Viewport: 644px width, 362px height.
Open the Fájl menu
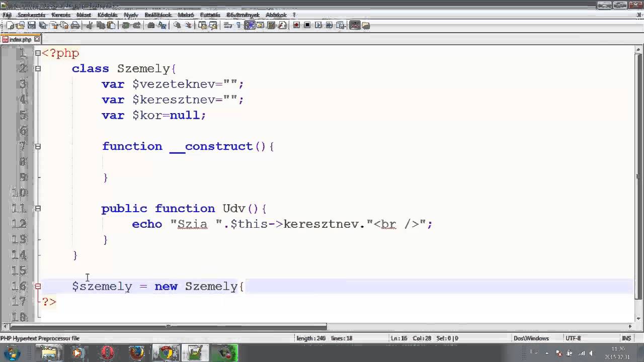[x=7, y=15]
